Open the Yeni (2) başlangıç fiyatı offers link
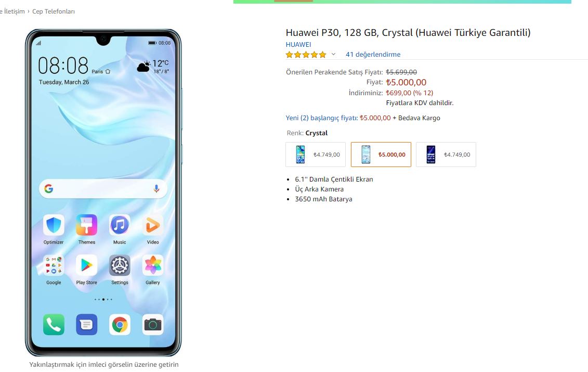This screenshot has height=372, width=588. click(x=322, y=118)
